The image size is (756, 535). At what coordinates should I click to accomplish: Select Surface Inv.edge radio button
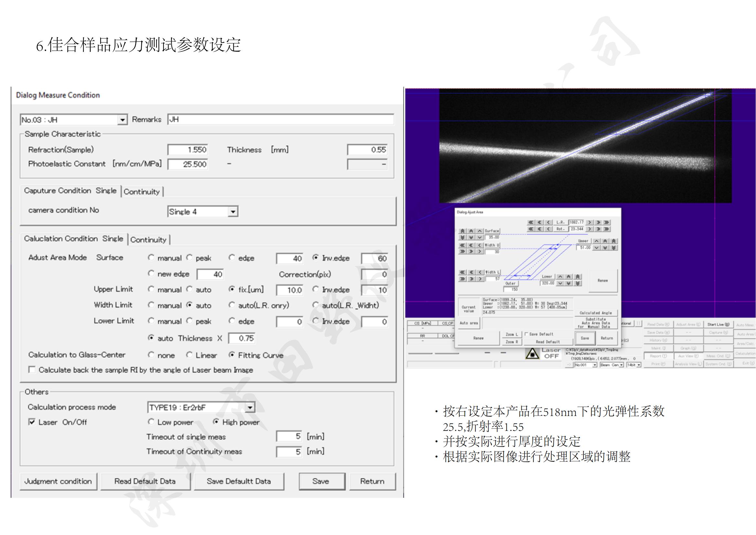coord(315,257)
